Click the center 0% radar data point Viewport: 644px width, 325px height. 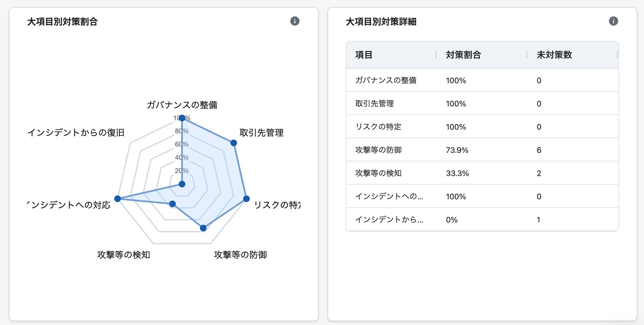coord(182,184)
